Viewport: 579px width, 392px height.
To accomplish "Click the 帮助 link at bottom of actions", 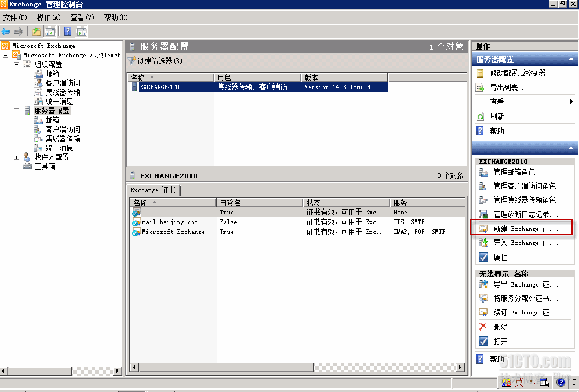I will point(497,359).
